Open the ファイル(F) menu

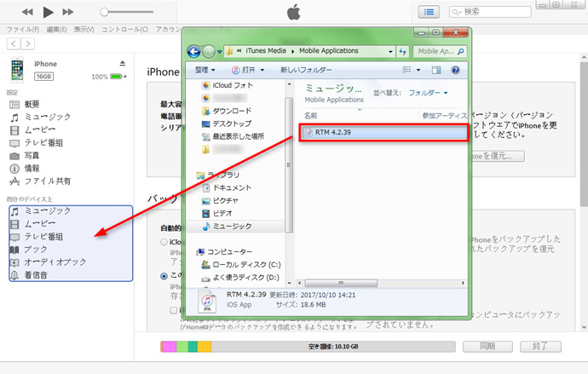coord(23,29)
